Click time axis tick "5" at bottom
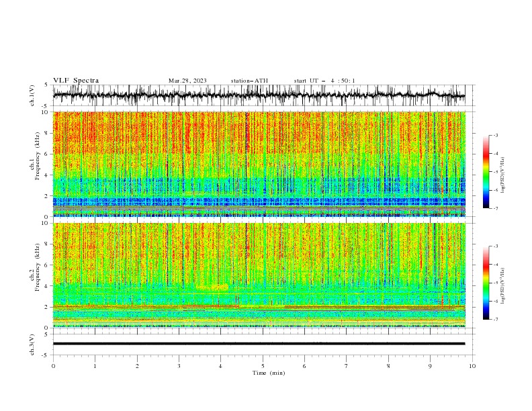 click(263, 366)
